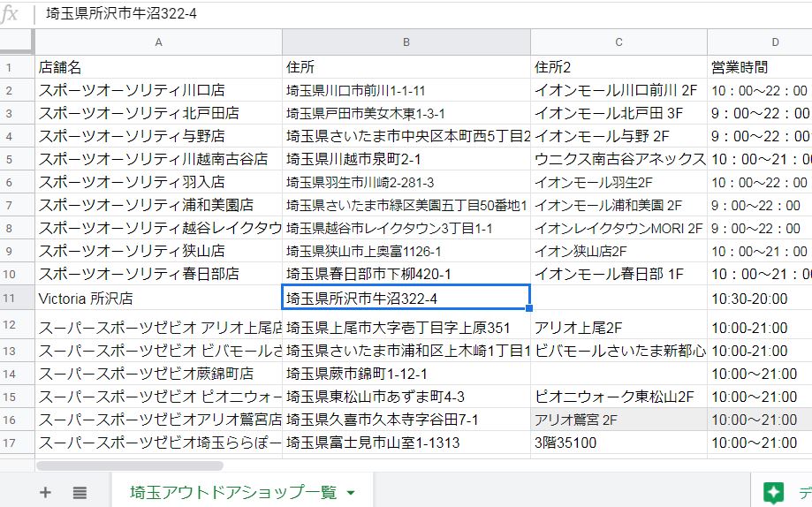Select address 埼玉県川口市前川1-1-11
812x507 pixels.
(x=406, y=90)
